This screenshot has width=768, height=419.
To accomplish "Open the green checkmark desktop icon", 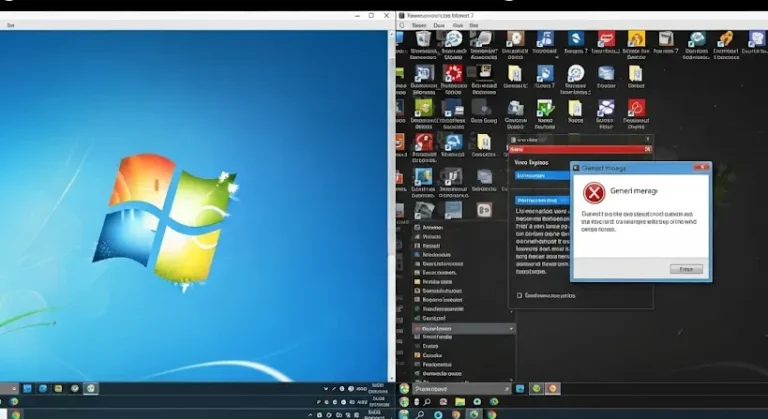I will point(545,108).
